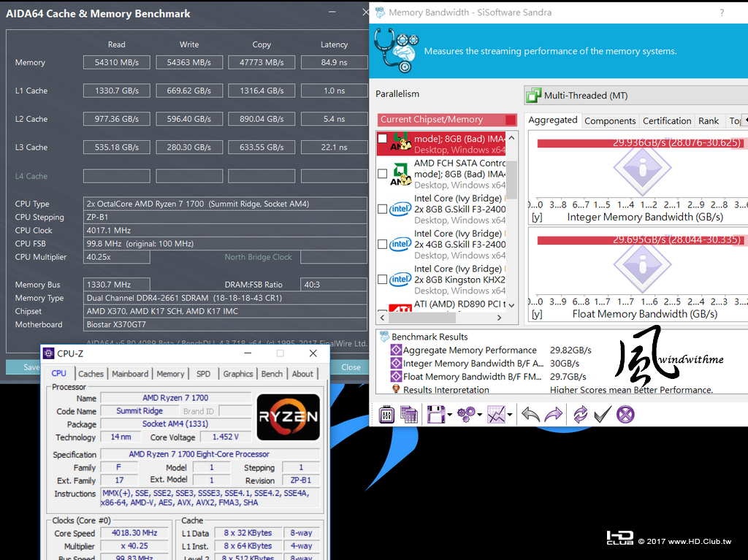Click the line chart graph icon
Screen dimensions: 748x560
pyautogui.click(x=496, y=414)
